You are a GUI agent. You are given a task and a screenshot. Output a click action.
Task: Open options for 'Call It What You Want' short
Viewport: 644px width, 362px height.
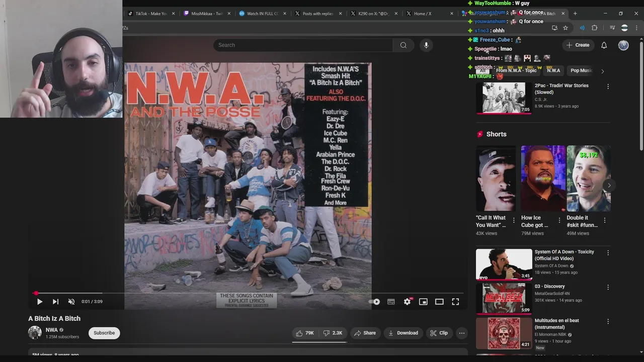pos(514,220)
